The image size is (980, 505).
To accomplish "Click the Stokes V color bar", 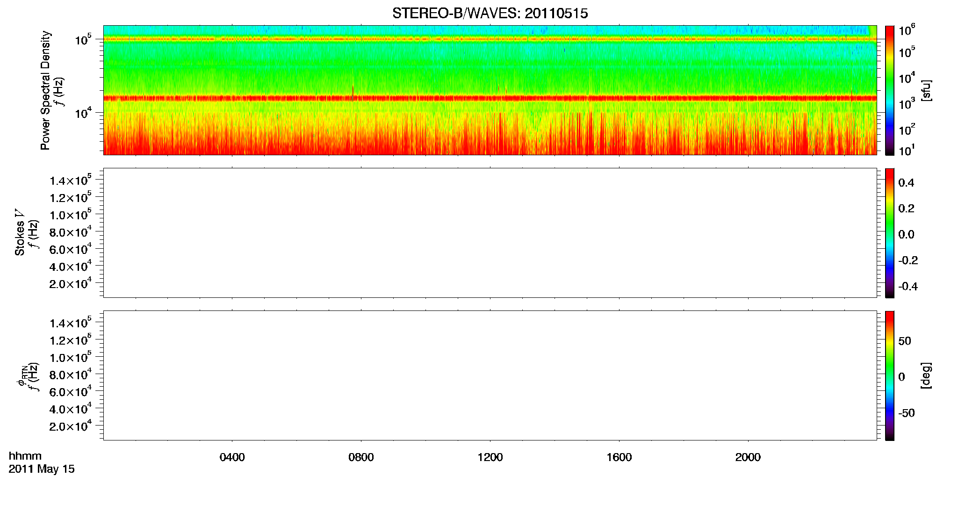I will click(x=889, y=233).
